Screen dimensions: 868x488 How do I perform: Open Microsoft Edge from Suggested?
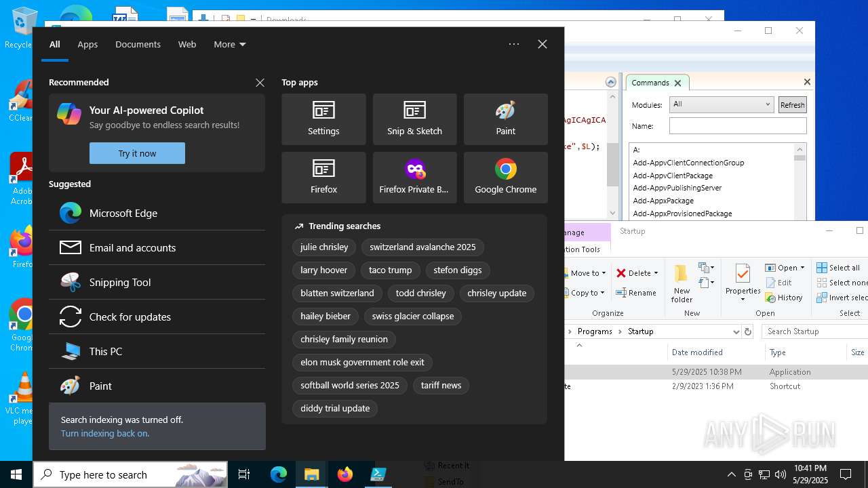pos(157,213)
